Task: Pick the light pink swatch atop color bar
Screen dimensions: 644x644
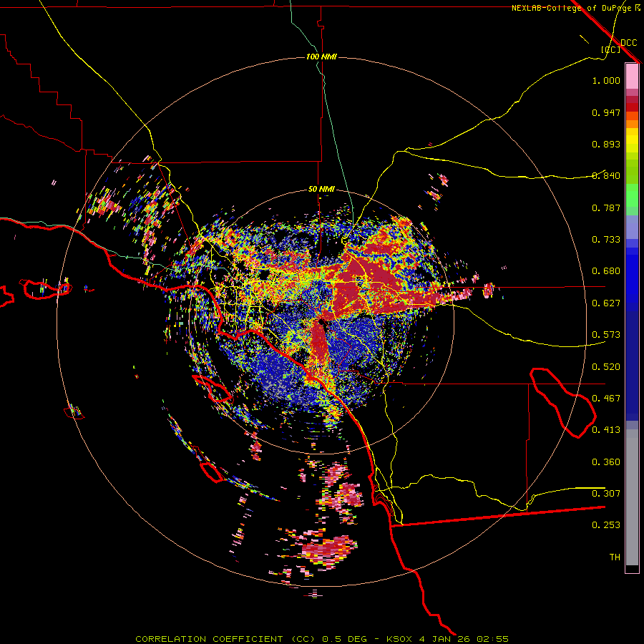Action: (632, 77)
